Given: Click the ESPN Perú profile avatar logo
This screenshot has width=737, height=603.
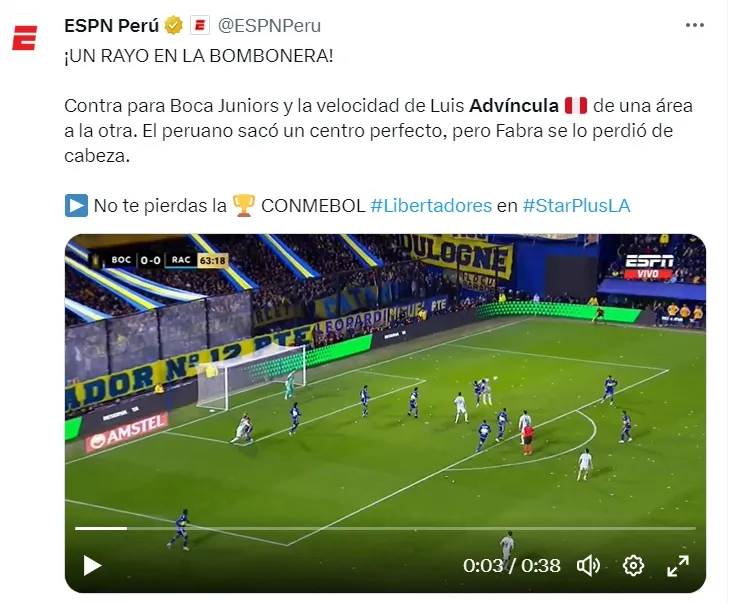Looking at the screenshot, I should (x=24, y=38).
